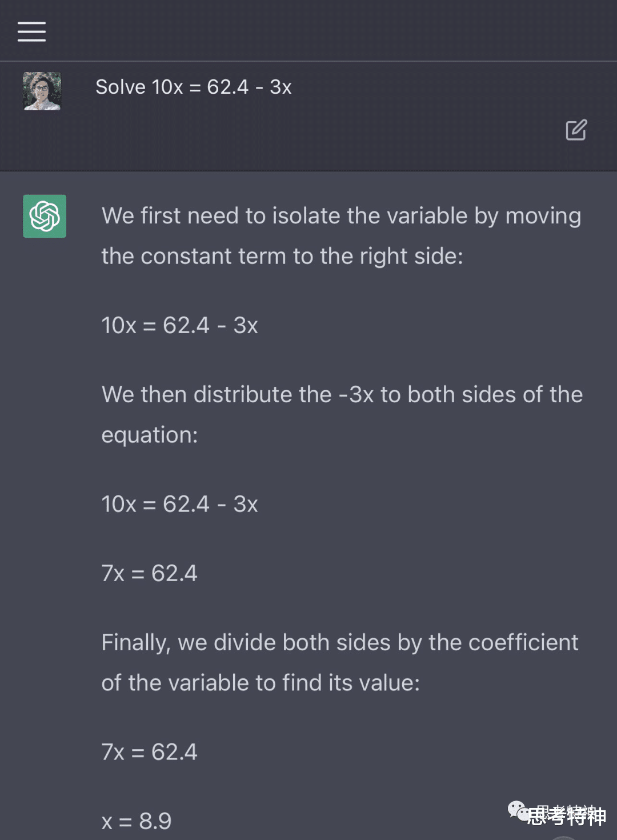617x840 pixels.
Task: Click the green ChatGPT logo avatar
Action: coord(45,216)
